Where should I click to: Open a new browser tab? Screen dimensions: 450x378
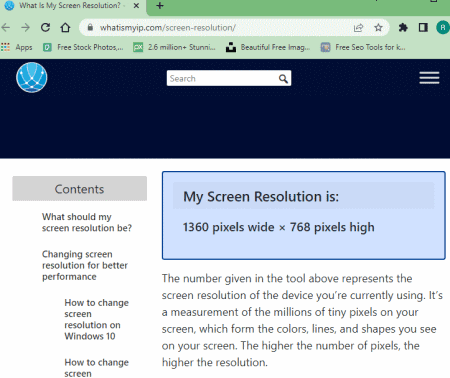point(160,6)
